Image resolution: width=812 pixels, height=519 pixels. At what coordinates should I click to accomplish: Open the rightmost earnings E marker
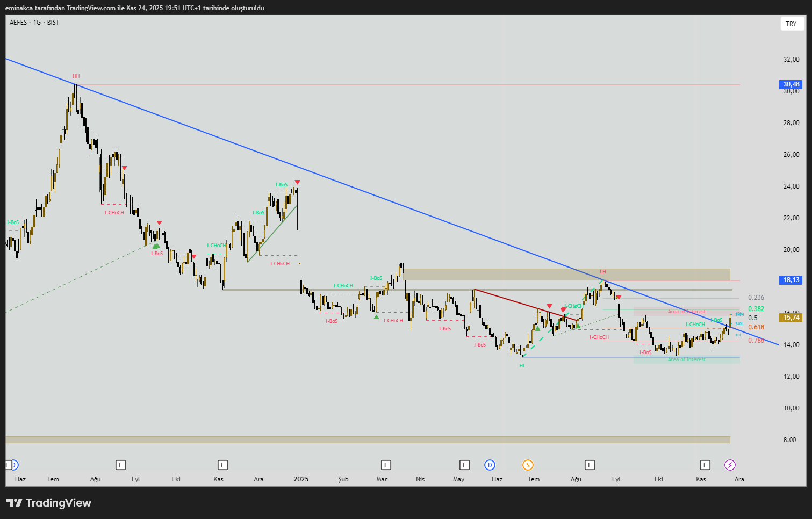pos(705,465)
